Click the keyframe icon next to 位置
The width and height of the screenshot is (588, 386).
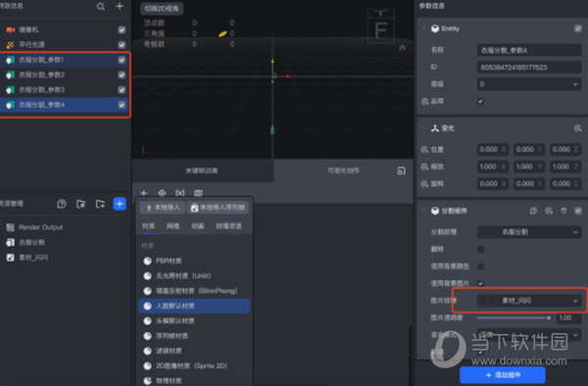(x=424, y=150)
